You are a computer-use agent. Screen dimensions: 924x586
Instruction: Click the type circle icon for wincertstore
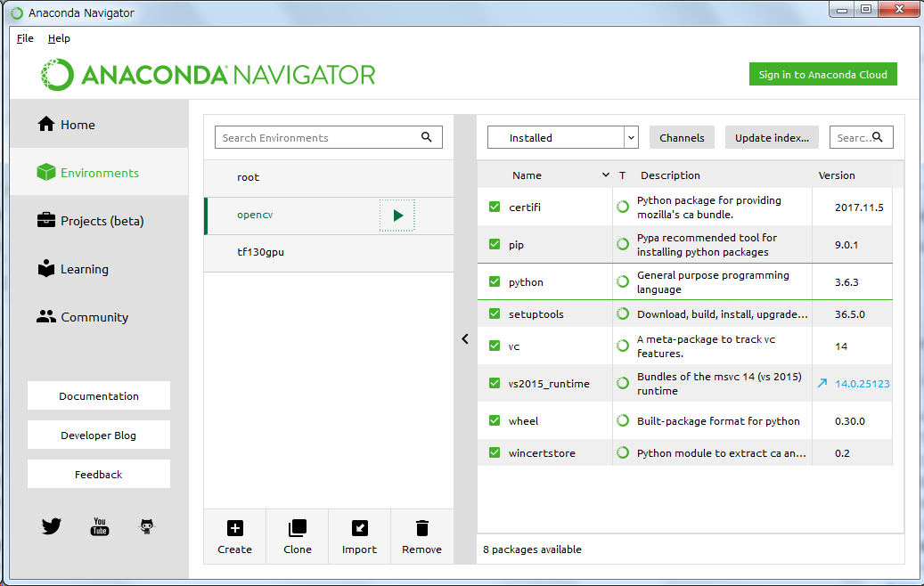click(623, 452)
